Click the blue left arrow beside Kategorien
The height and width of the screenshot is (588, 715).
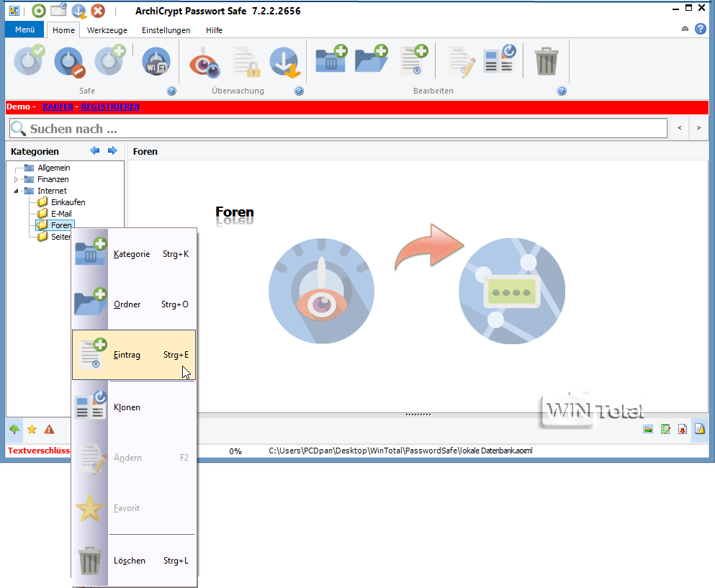[95, 151]
